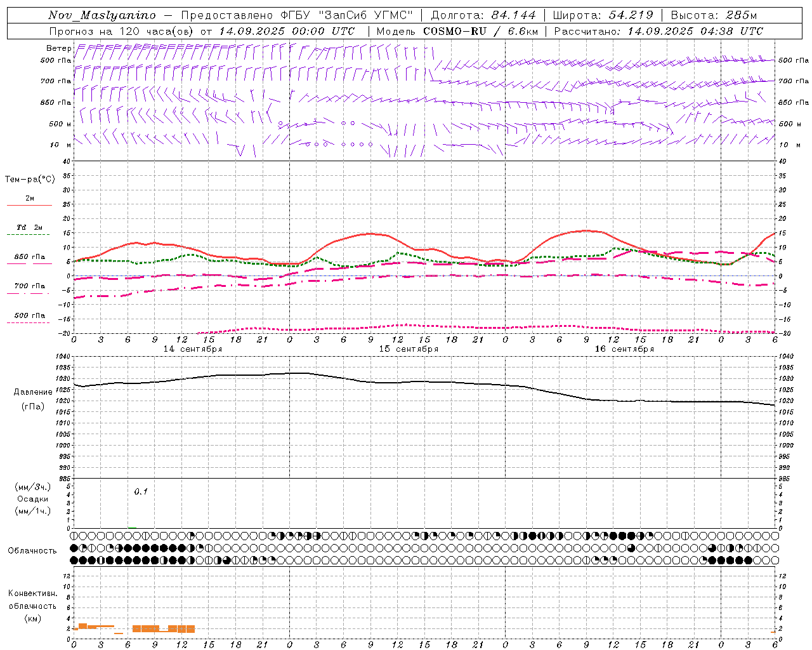Click the dashed line sample under 850 гПа temperature legend
This screenshot has width=812, height=650.
(29, 263)
